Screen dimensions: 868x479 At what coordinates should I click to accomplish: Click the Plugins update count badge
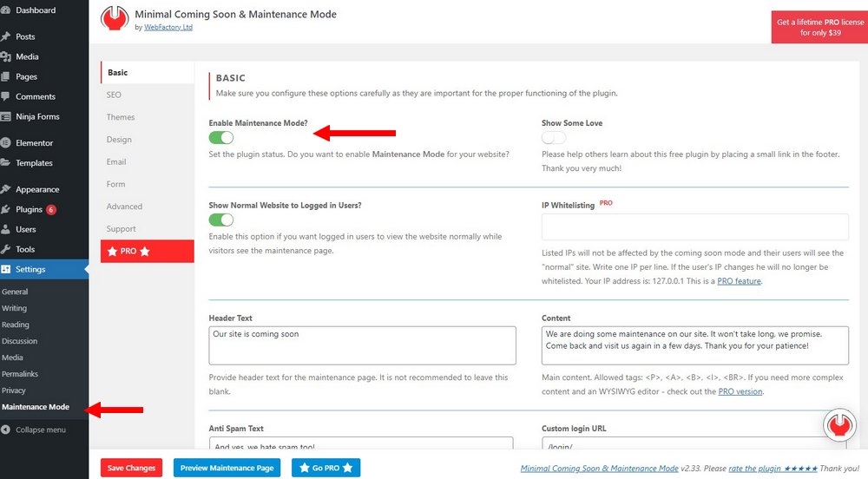tap(51, 210)
